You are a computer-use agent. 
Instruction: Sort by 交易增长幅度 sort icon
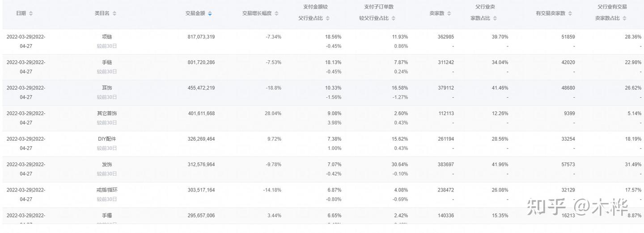coord(276,13)
